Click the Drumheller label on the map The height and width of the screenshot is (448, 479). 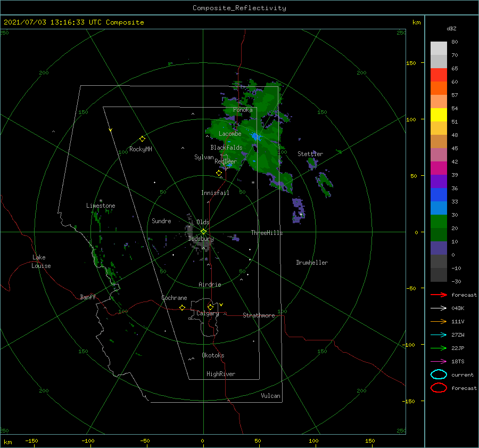(x=312, y=263)
